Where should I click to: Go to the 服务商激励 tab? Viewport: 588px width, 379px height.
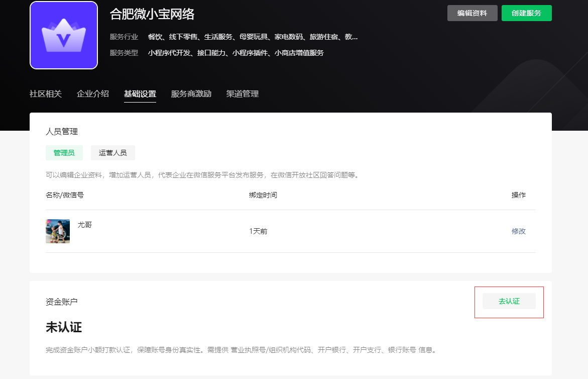click(x=191, y=94)
